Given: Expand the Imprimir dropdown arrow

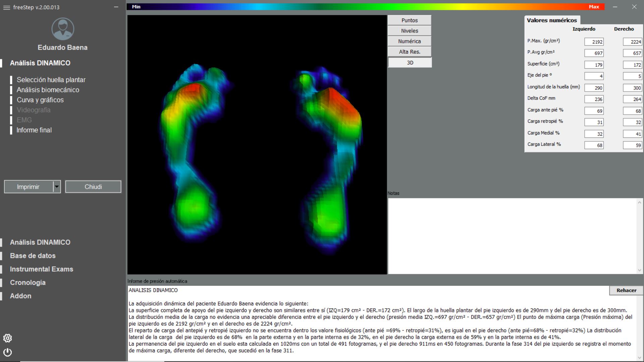Looking at the screenshot, I should 57,187.
